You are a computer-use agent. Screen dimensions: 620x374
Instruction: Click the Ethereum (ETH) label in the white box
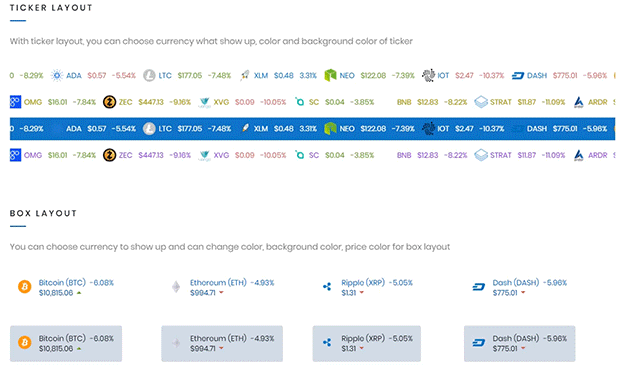pyautogui.click(x=218, y=283)
